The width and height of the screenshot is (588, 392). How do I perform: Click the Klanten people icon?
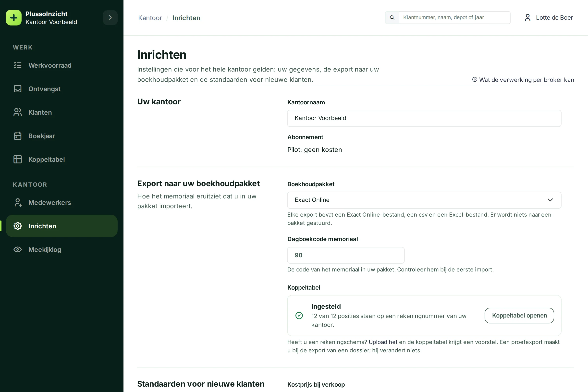pyautogui.click(x=17, y=112)
